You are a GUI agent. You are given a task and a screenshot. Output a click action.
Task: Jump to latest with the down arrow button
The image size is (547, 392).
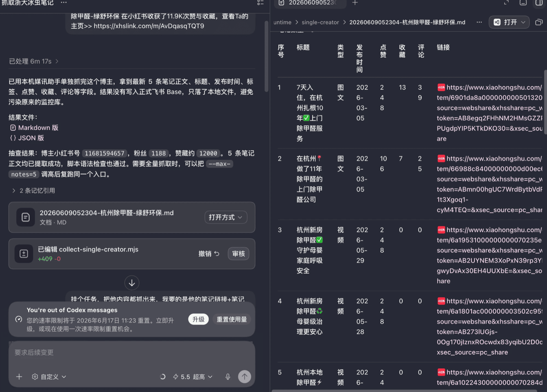132,283
